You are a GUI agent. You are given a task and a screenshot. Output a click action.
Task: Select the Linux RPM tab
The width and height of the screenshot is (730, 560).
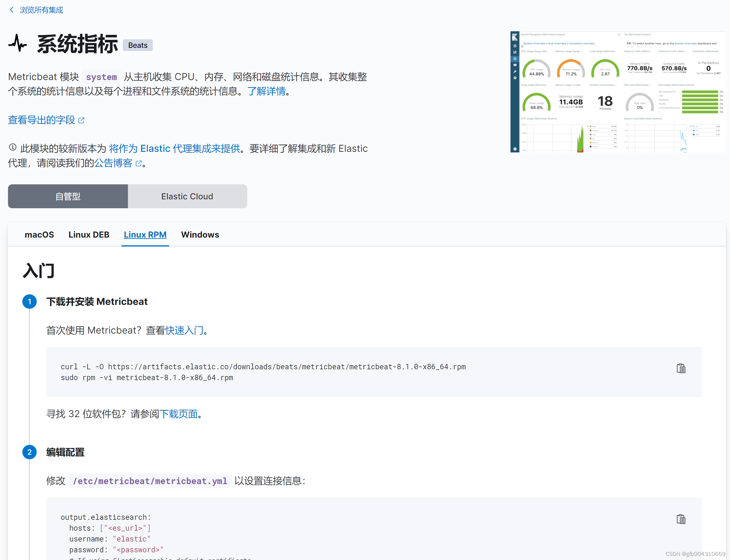(x=145, y=235)
